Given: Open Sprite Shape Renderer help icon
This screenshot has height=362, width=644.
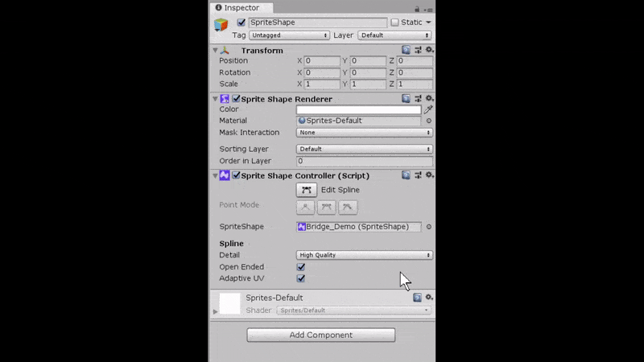Looking at the screenshot, I should 406,98.
